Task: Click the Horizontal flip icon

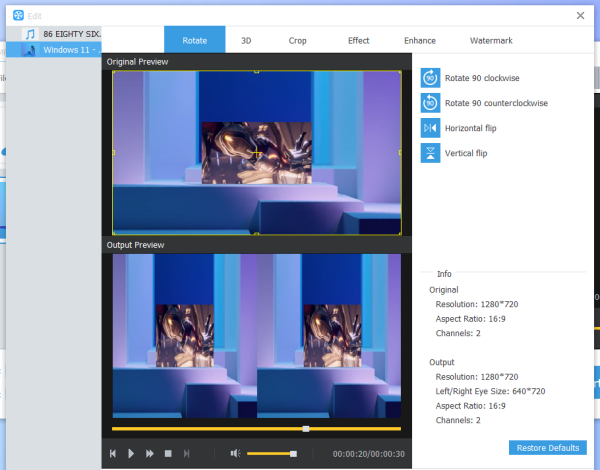Action: [430, 128]
